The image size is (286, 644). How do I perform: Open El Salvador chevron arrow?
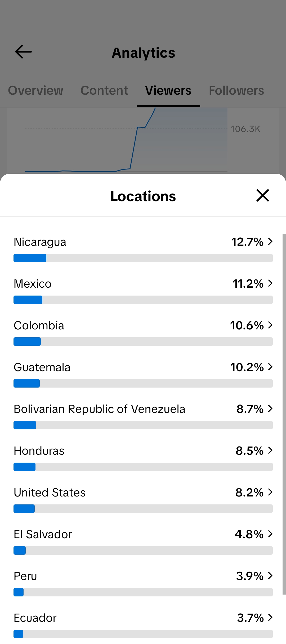click(x=270, y=534)
